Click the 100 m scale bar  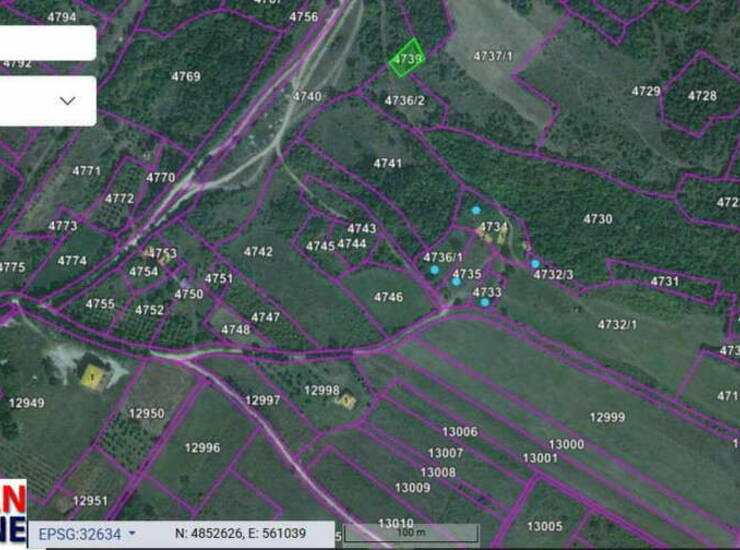[x=411, y=534]
